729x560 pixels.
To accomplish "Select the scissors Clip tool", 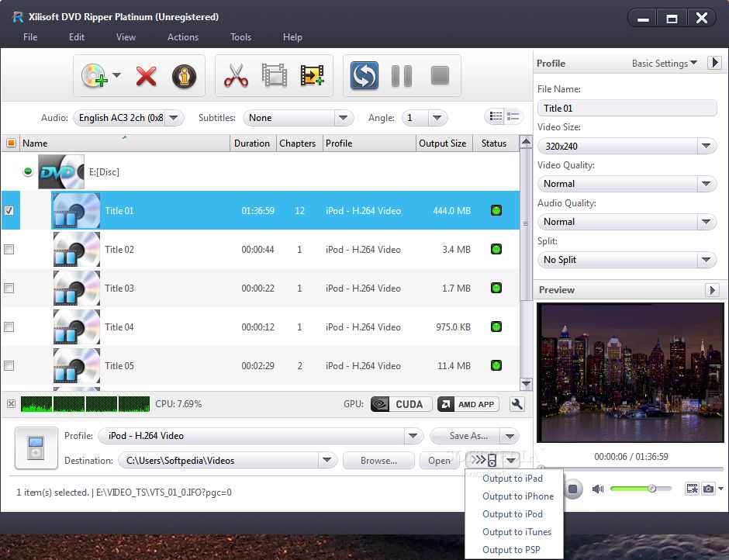I will (236, 76).
